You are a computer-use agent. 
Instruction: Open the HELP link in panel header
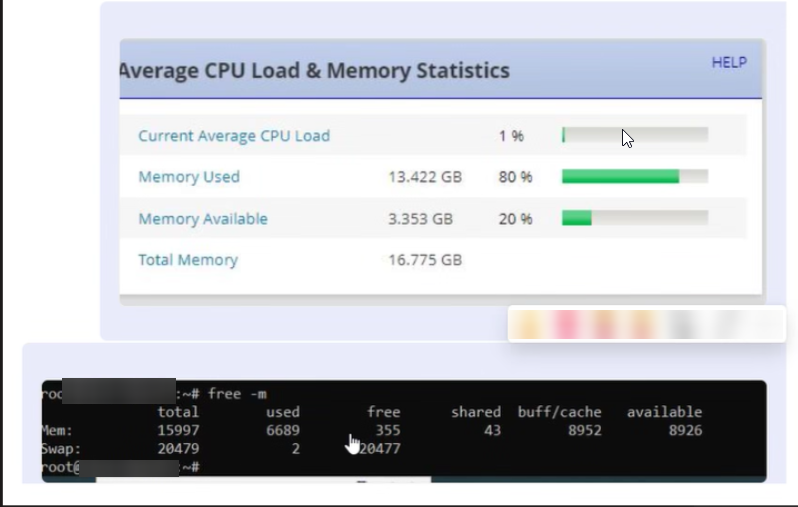(x=729, y=63)
